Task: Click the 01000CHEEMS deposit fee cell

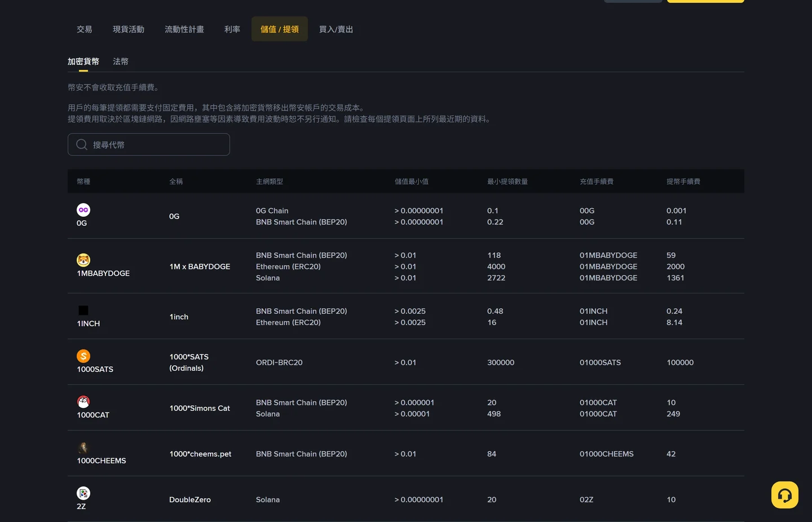Action: click(x=607, y=454)
